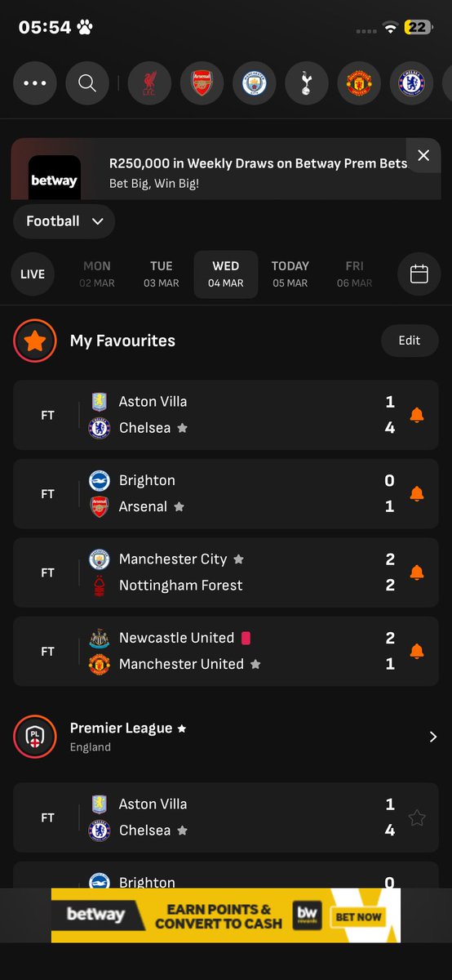This screenshot has width=452, height=980.
Task: Close the Betway Prem Bets banner
Action: [x=423, y=155]
